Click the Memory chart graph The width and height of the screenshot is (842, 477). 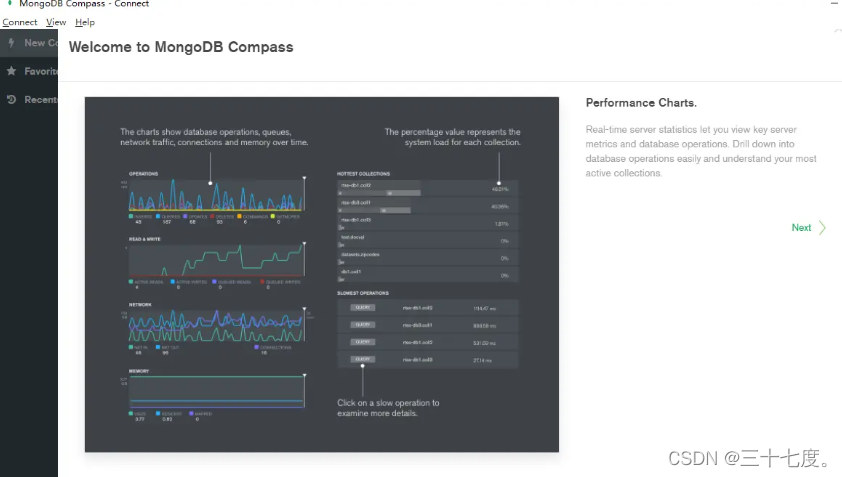coord(215,392)
